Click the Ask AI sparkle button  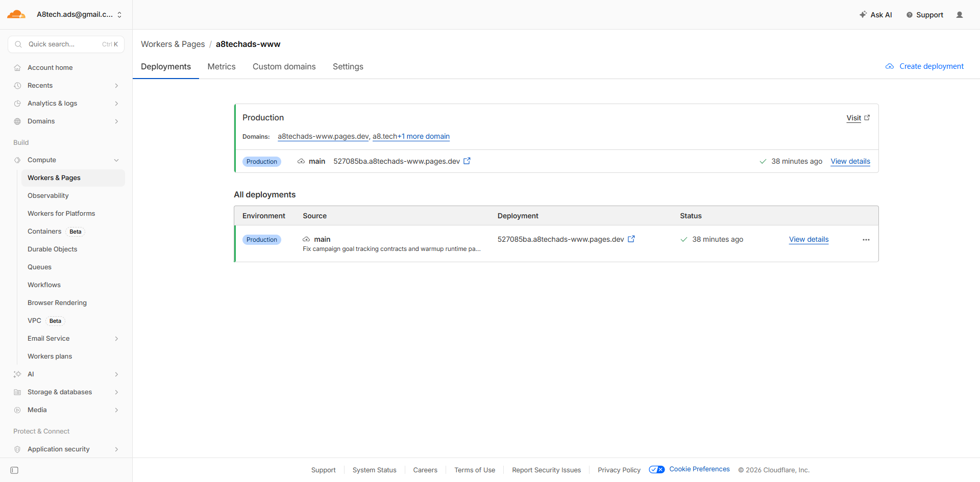pos(876,15)
